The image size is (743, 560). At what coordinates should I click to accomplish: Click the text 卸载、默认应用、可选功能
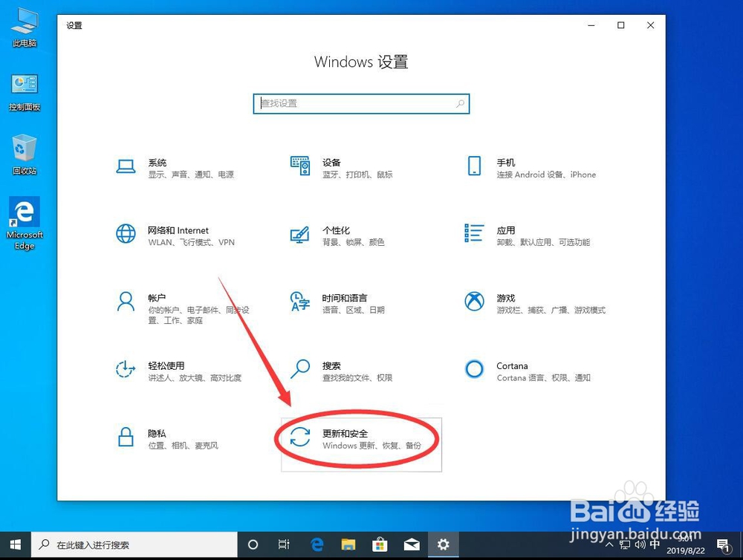pyautogui.click(x=544, y=242)
